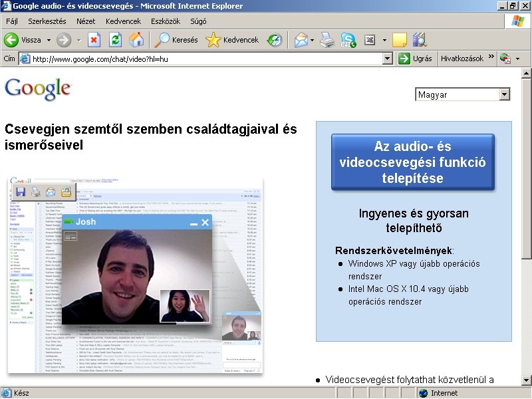Image resolution: width=532 pixels, height=399 pixels.
Task: Click the Edit document toolbar icon
Action: [x=370, y=40]
